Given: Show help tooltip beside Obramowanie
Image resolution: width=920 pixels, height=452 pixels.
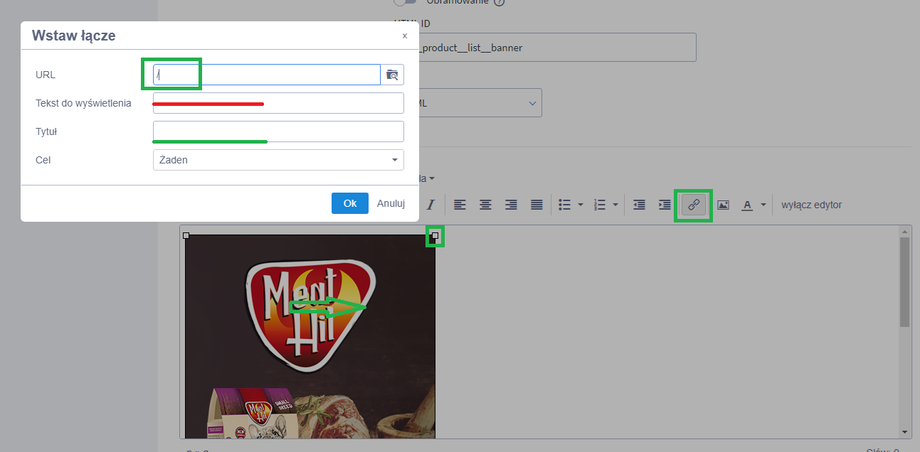Looking at the screenshot, I should tap(499, 2).
